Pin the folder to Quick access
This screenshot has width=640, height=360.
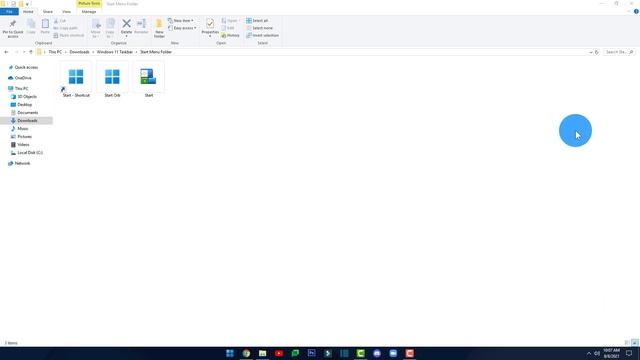coord(13,28)
